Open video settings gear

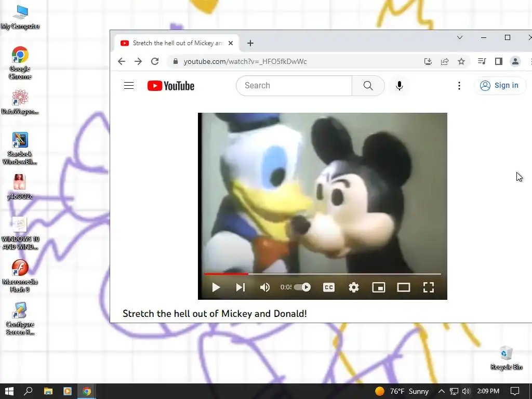pos(353,287)
